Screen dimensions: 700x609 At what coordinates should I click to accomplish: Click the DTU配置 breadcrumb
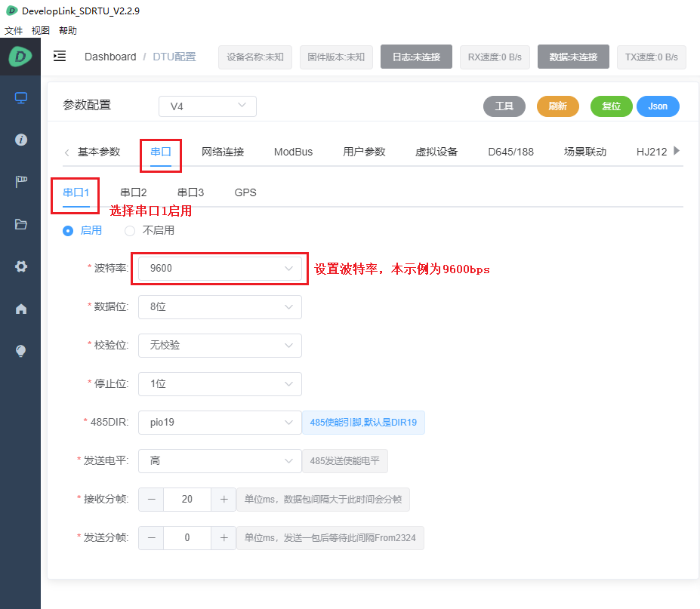point(174,57)
